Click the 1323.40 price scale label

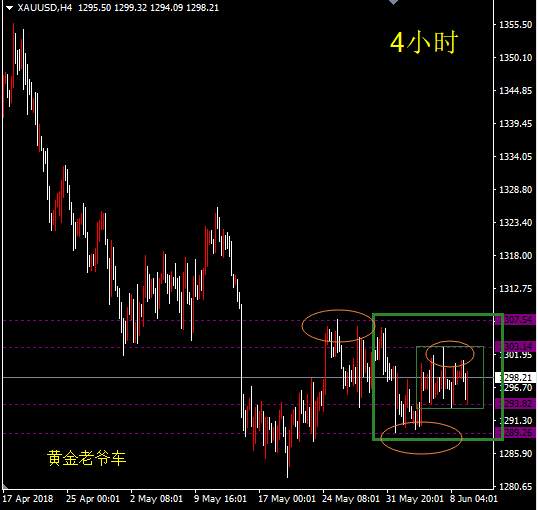(x=515, y=223)
